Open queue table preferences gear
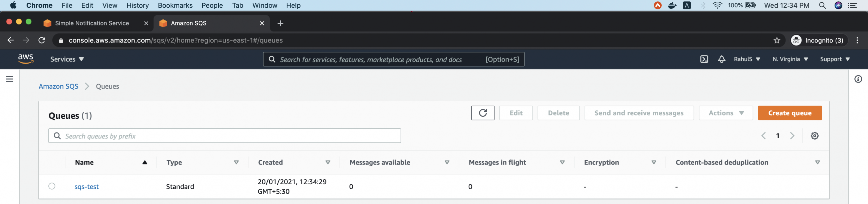This screenshot has height=204, width=868. [x=814, y=136]
